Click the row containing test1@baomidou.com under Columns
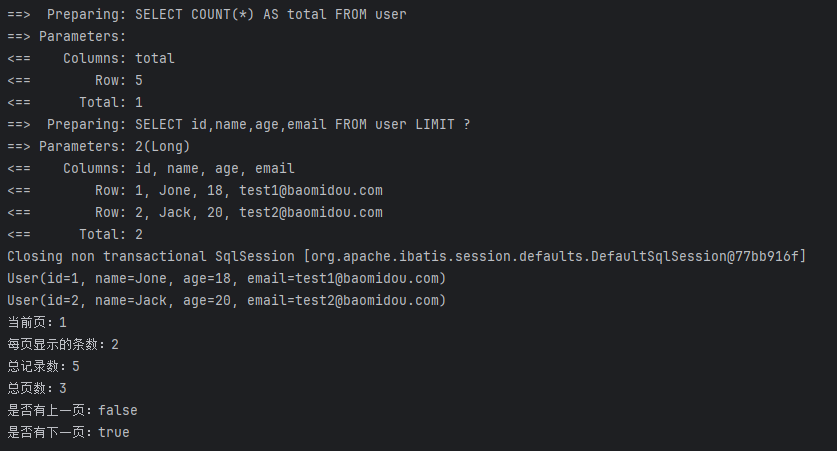This screenshot has width=837, height=451. 195,191
